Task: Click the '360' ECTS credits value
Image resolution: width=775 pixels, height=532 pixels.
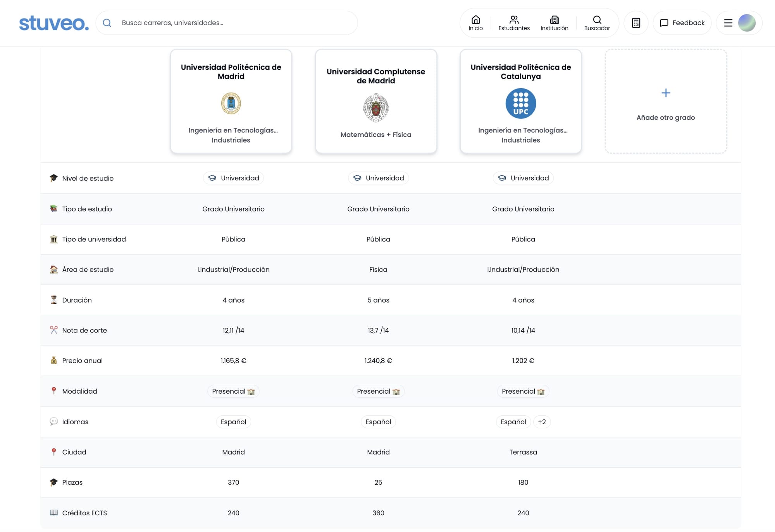Action: 378,513
